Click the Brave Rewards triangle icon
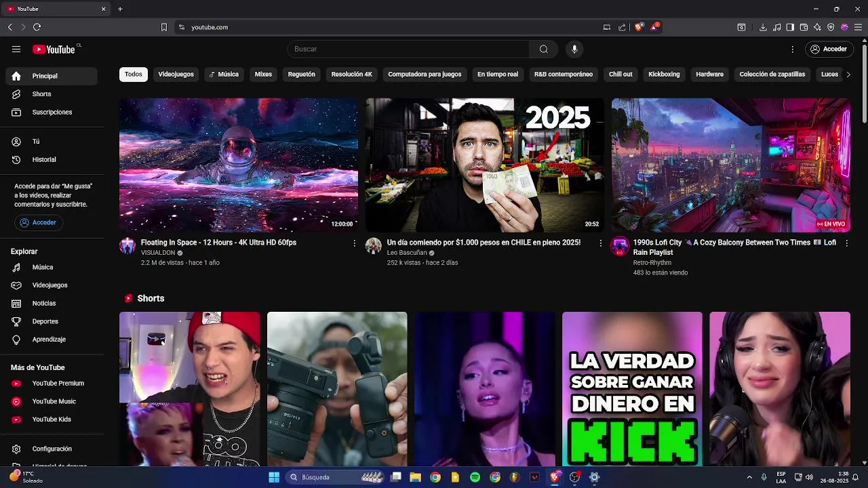The height and width of the screenshot is (488, 868). click(654, 27)
